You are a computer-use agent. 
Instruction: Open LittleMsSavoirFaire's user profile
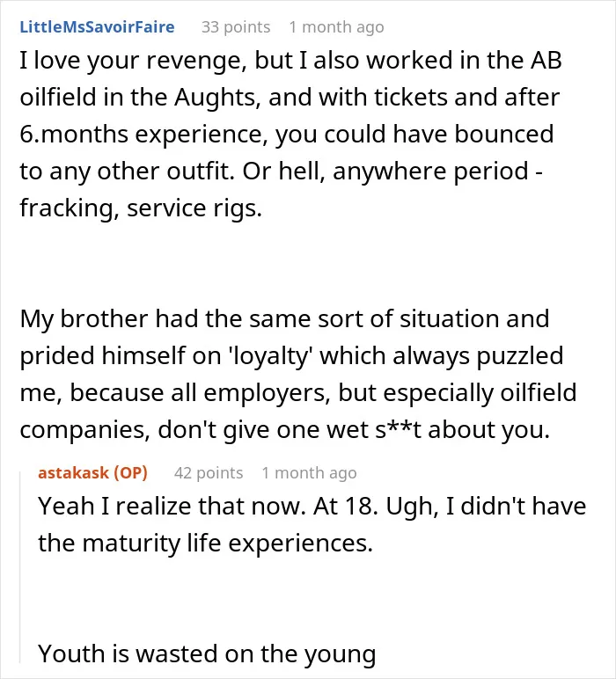97,27
